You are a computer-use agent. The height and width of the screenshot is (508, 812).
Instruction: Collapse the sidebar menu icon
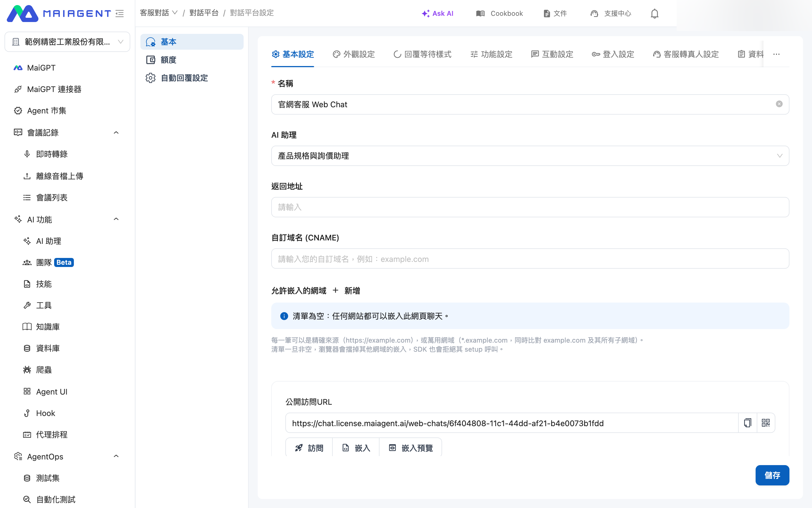point(120,14)
